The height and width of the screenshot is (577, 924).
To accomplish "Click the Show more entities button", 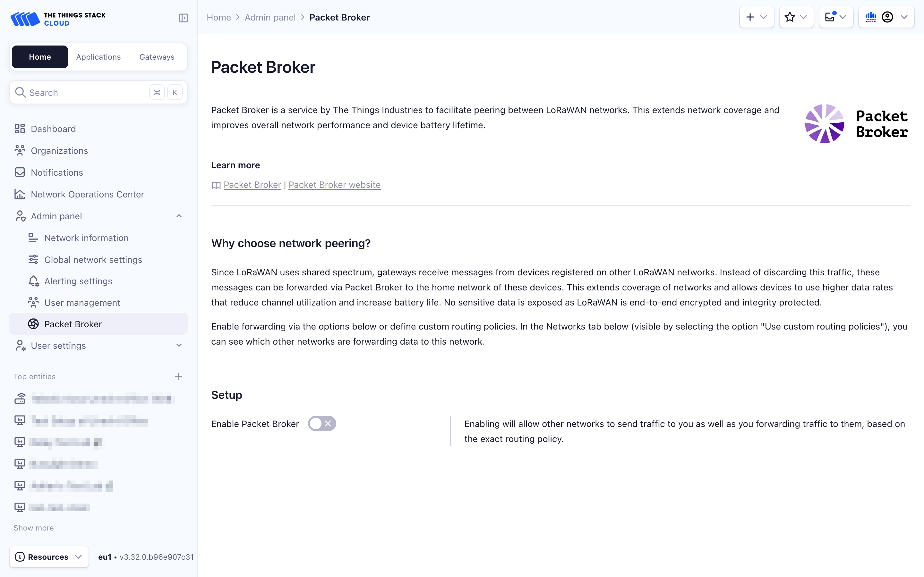I will (x=33, y=527).
